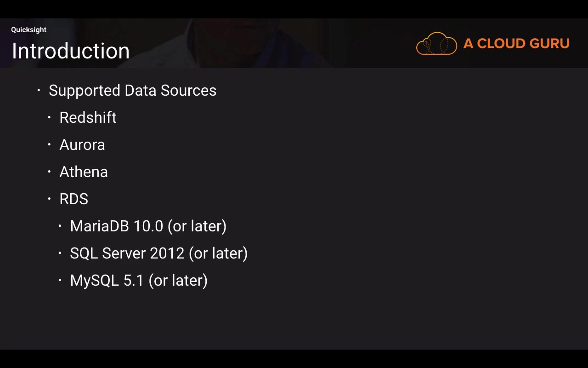This screenshot has height=368, width=588.
Task: Click the Redshift list item
Action: pyautogui.click(x=88, y=118)
